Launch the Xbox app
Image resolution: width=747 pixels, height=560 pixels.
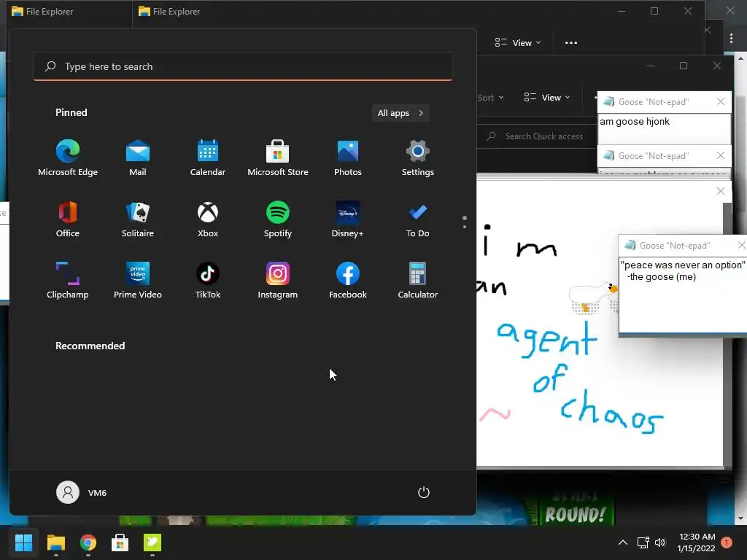(208, 219)
